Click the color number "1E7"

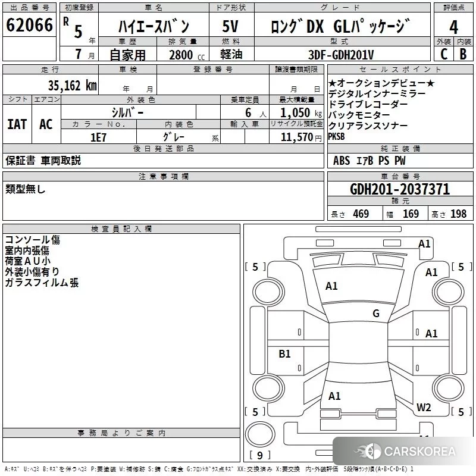tap(98, 137)
